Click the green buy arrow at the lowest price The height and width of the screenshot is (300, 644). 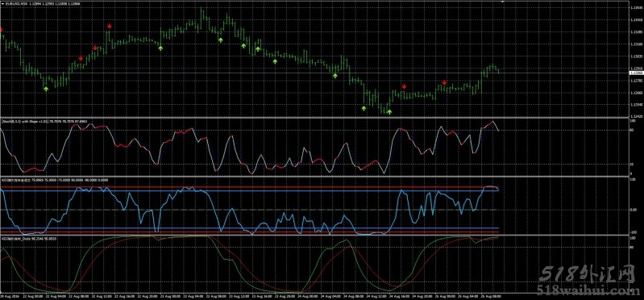(389, 112)
